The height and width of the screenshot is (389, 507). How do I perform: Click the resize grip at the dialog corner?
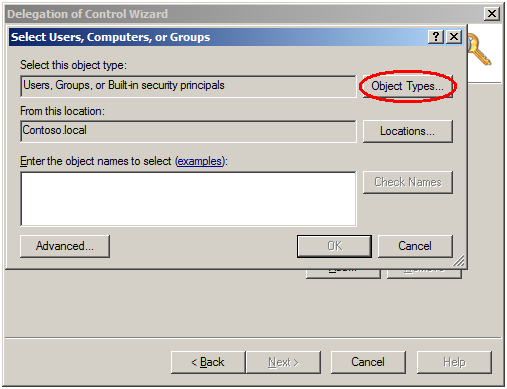[x=459, y=261]
